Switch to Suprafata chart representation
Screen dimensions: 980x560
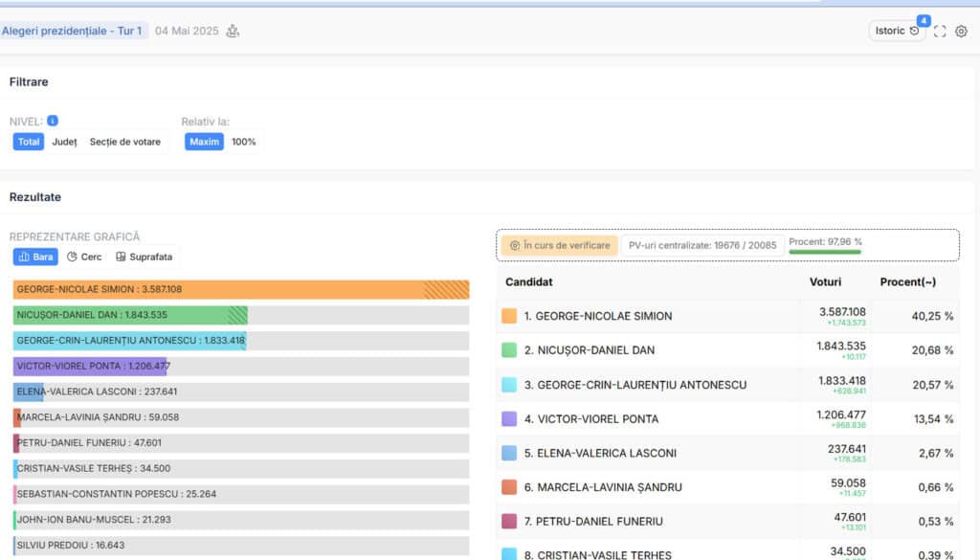click(145, 257)
